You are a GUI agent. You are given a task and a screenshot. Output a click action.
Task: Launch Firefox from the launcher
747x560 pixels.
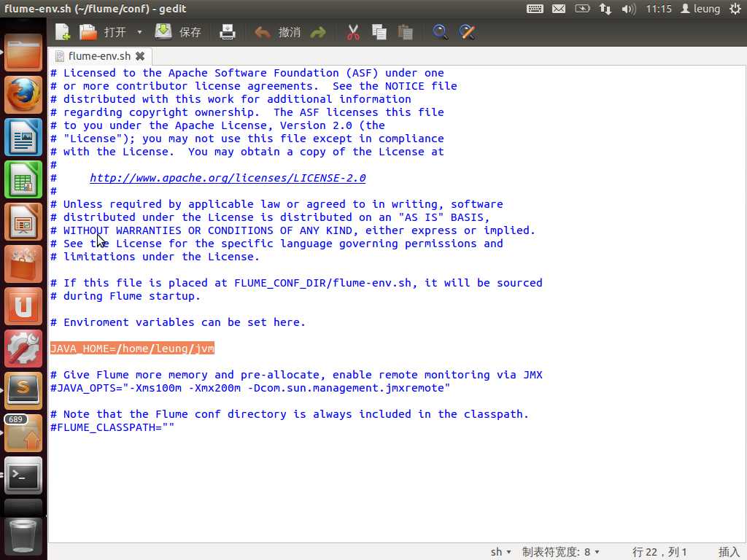click(23, 95)
